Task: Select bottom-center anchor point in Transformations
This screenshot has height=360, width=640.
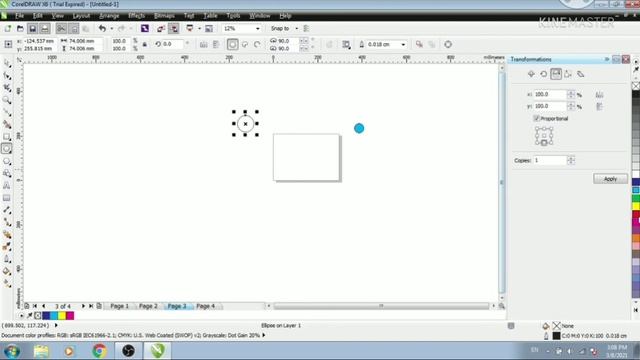Action: (544, 143)
